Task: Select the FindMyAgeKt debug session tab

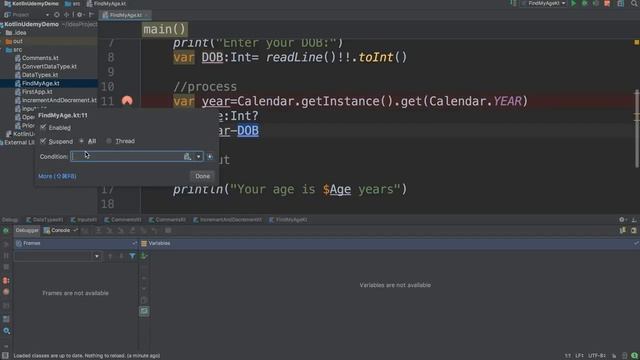Action: (x=288, y=220)
